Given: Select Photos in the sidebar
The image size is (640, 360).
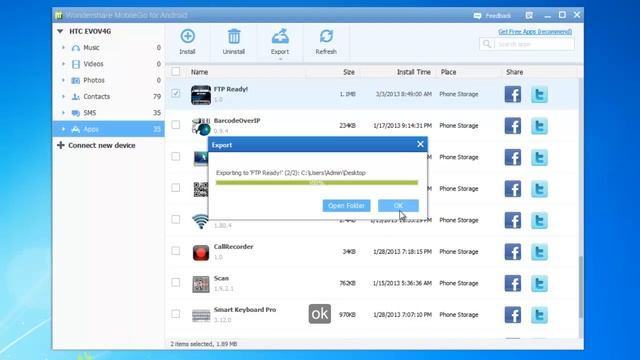Looking at the screenshot, I should [x=109, y=80].
